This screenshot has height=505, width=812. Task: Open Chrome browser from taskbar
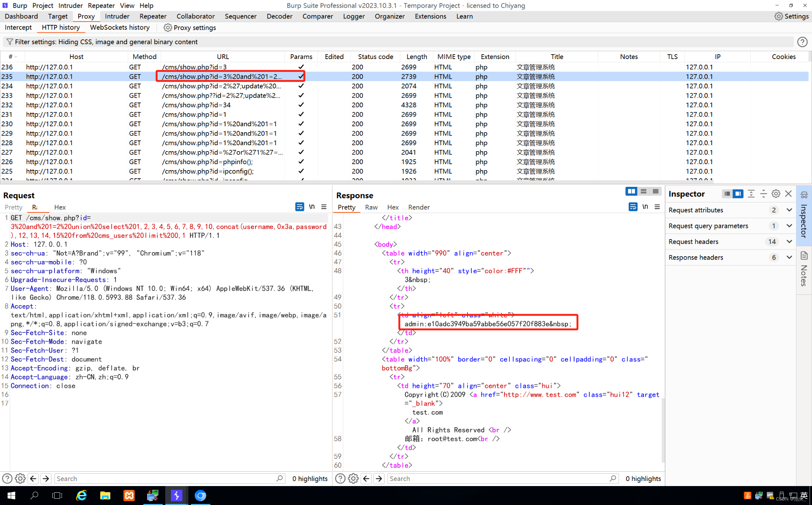(x=200, y=495)
